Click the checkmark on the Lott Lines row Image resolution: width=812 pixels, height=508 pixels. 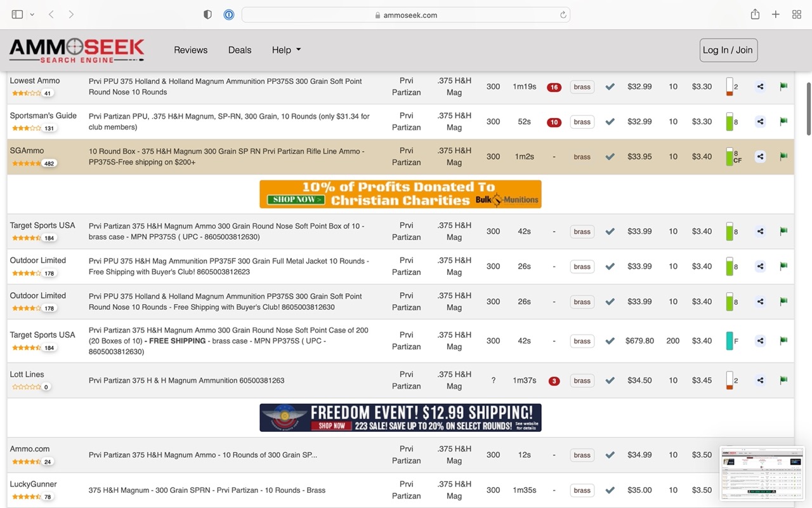[x=610, y=380]
